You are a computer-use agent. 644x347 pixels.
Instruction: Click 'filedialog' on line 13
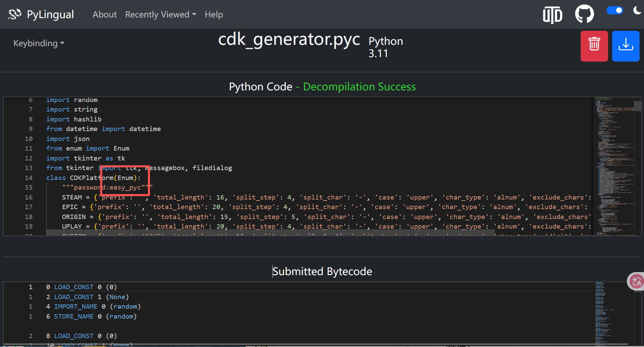[212, 168]
